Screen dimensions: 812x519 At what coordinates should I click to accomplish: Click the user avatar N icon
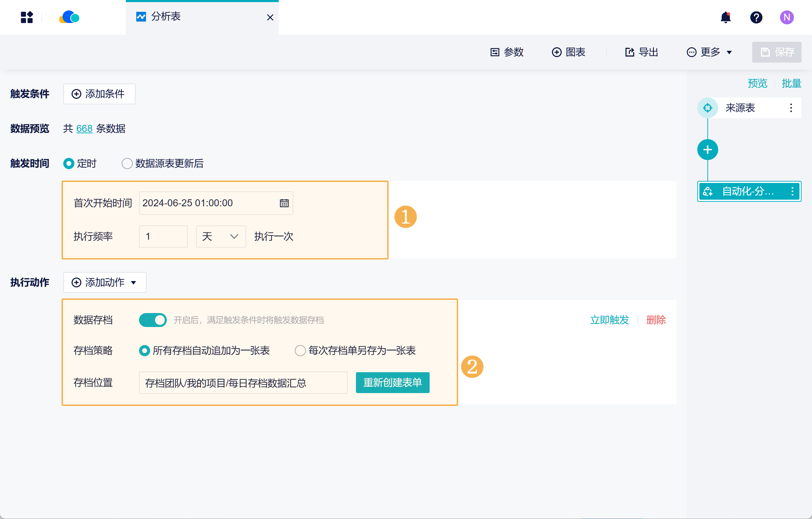[x=787, y=17]
